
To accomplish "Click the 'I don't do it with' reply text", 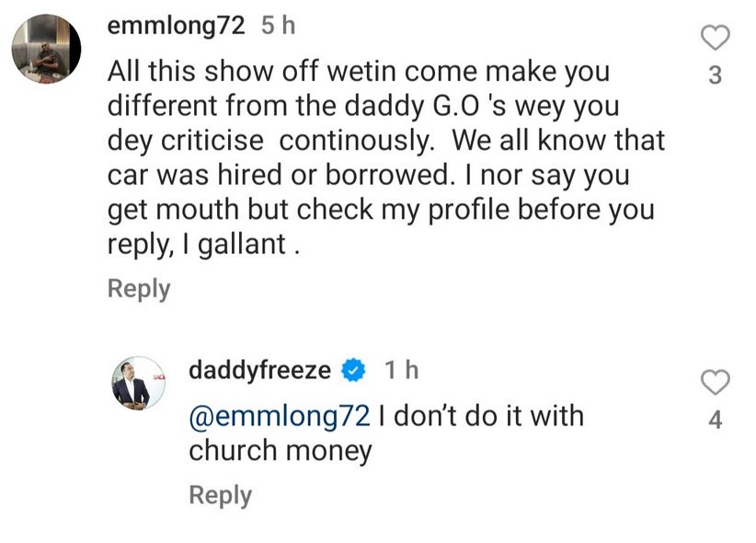I will pyautogui.click(x=481, y=415).
